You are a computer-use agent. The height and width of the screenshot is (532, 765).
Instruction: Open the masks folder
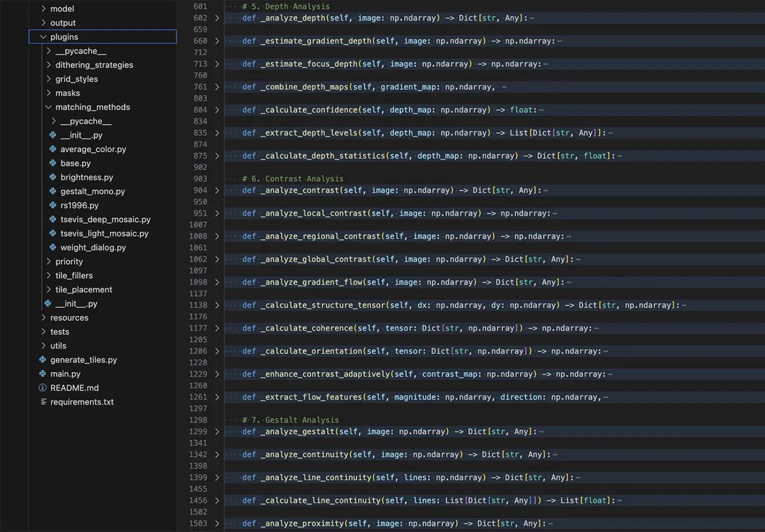(x=68, y=93)
